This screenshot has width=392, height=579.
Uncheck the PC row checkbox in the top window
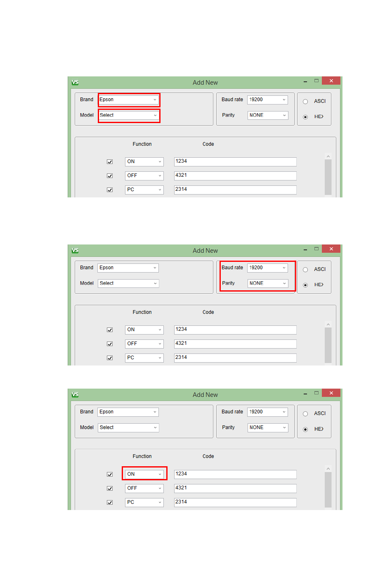(x=110, y=190)
